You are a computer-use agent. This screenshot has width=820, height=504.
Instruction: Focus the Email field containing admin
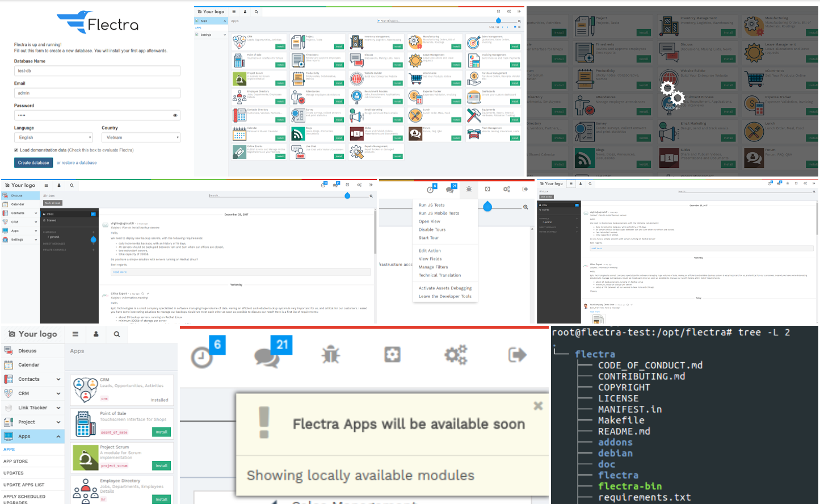click(97, 93)
